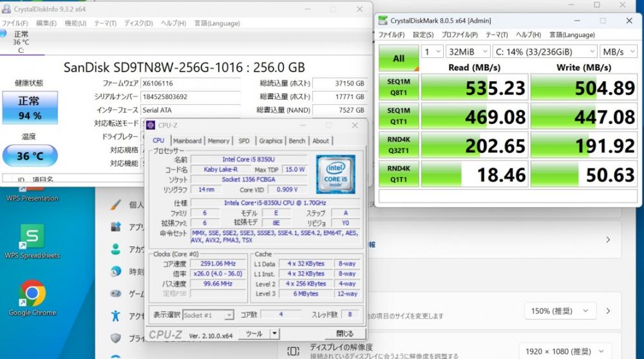
Task: Select the Accessibility icon in Settings
Action: (116, 315)
